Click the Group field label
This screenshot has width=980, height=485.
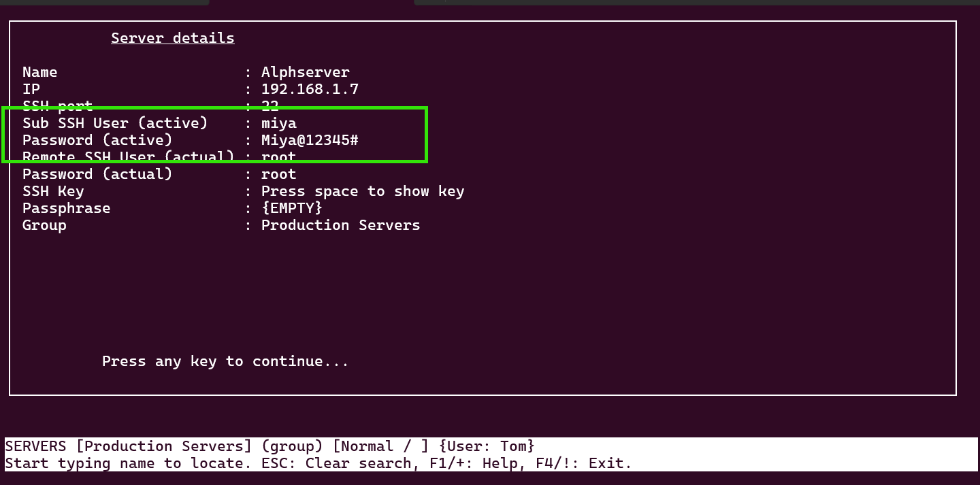click(x=44, y=225)
